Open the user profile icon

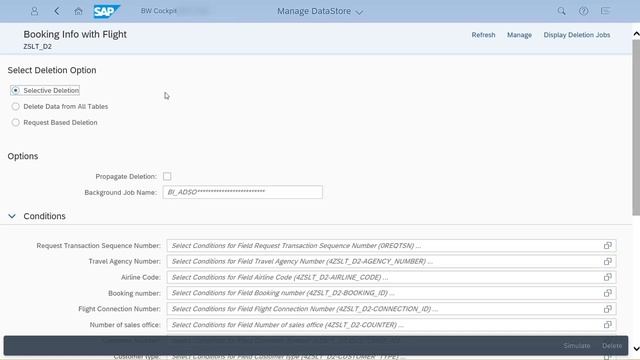click(x=34, y=11)
